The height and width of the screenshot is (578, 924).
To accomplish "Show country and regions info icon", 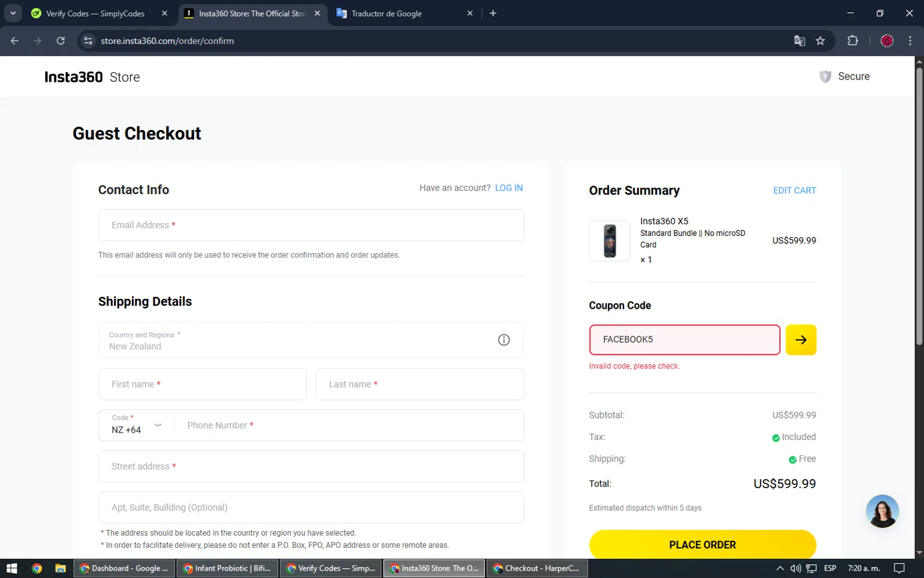I will [504, 340].
